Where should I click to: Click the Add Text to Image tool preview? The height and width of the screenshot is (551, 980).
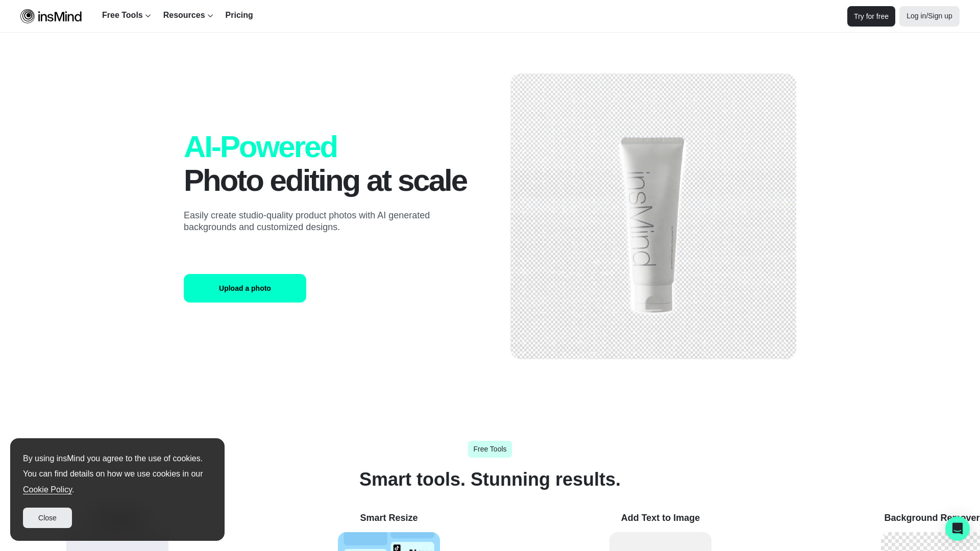660,542
